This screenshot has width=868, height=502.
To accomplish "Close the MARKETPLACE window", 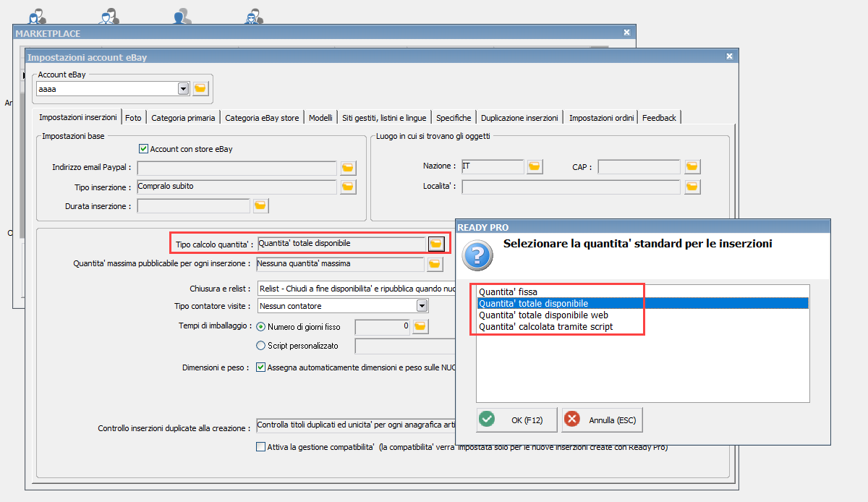I will pyautogui.click(x=627, y=33).
